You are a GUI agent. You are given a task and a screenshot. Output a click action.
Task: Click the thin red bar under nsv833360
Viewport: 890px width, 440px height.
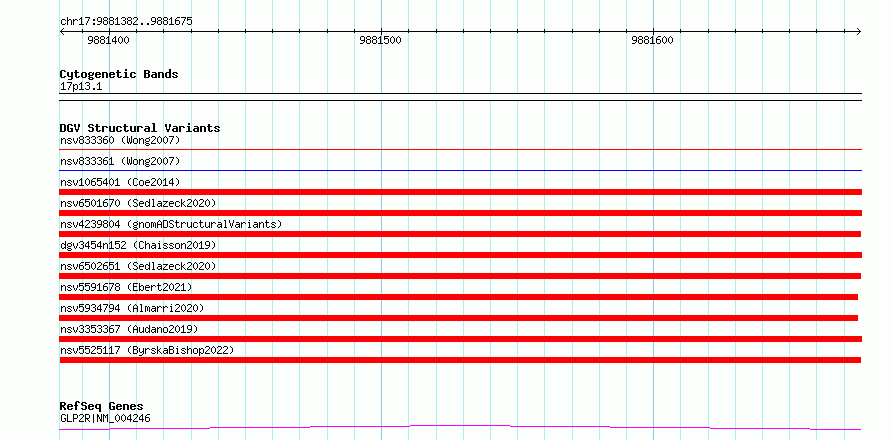(460, 149)
